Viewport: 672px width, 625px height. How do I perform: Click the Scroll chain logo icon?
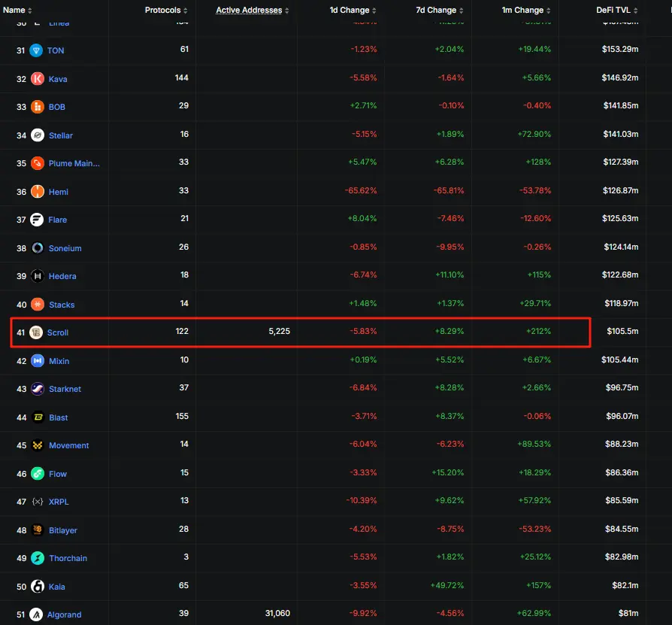36,332
